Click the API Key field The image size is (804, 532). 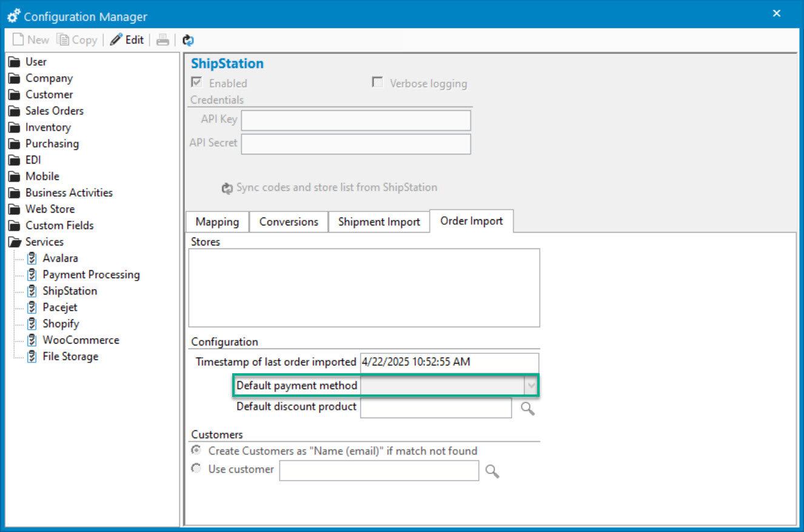(x=356, y=120)
